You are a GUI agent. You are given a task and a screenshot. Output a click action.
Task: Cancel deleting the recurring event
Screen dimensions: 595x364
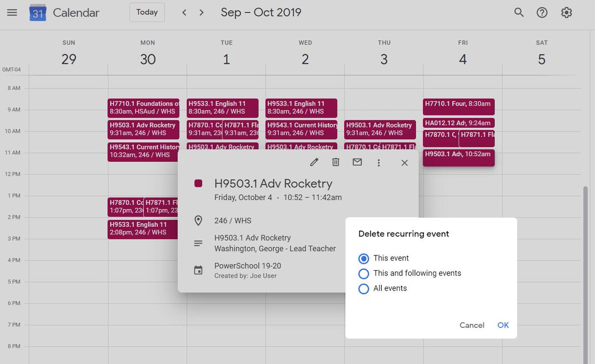(472, 325)
